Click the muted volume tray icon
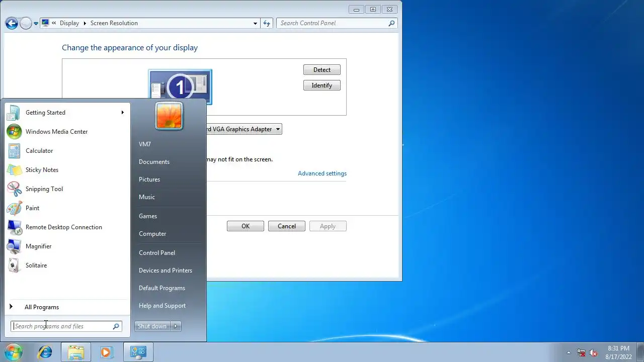644x362 pixels. pyautogui.click(x=594, y=353)
